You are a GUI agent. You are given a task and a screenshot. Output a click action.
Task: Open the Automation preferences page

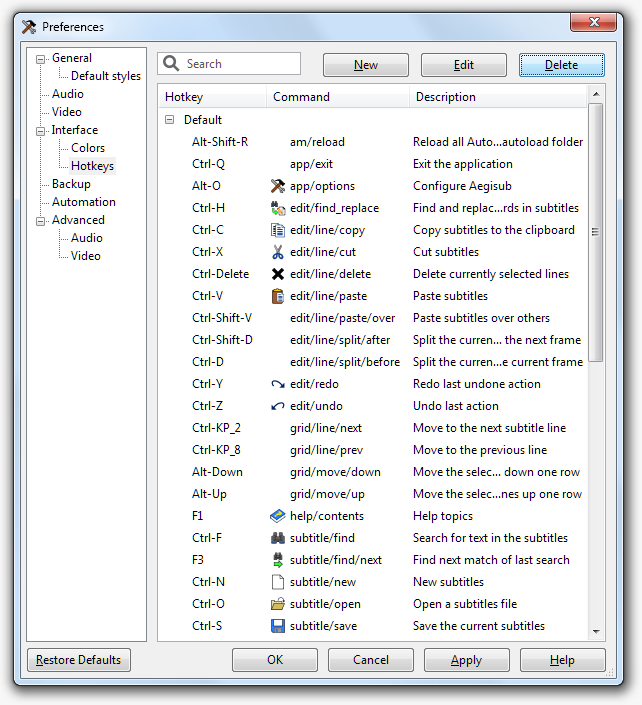[x=84, y=201]
